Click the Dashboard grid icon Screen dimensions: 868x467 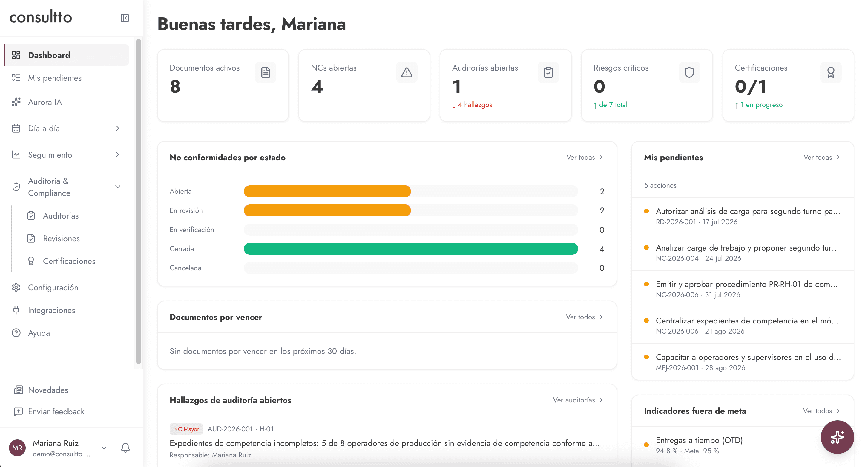click(x=16, y=55)
